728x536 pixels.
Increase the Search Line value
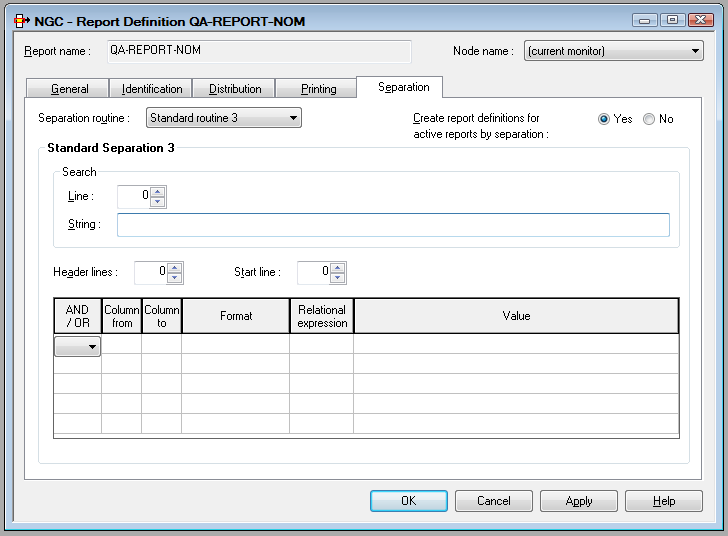click(158, 191)
